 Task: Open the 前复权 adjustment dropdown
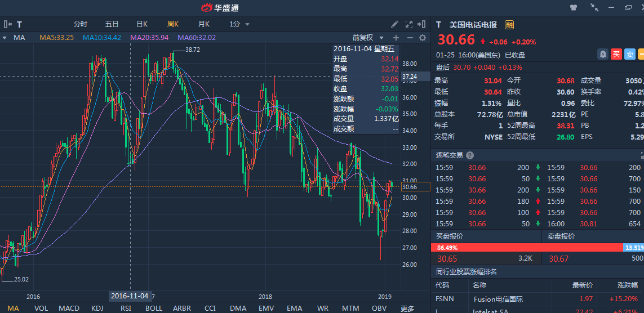coord(366,38)
